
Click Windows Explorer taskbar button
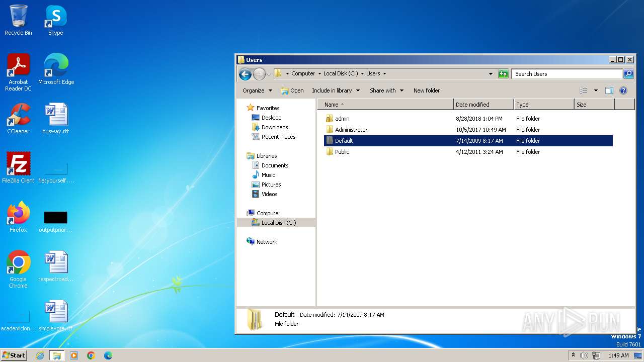click(57, 355)
